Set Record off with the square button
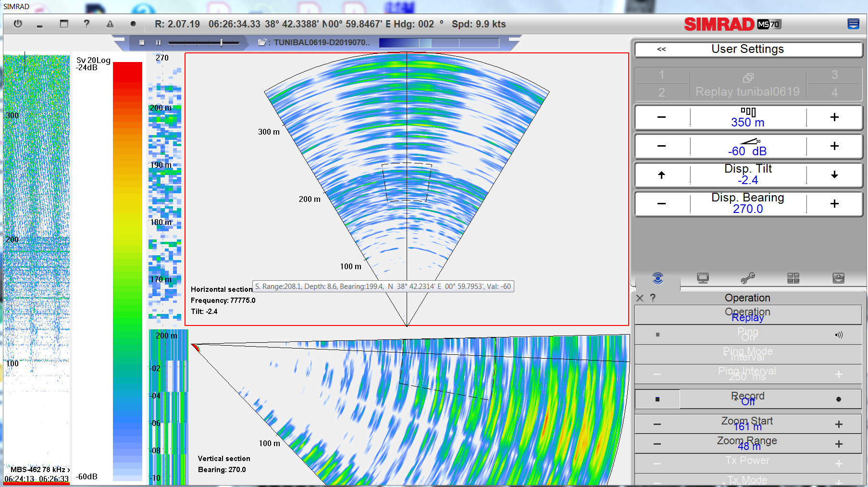The image size is (868, 487). (657, 399)
